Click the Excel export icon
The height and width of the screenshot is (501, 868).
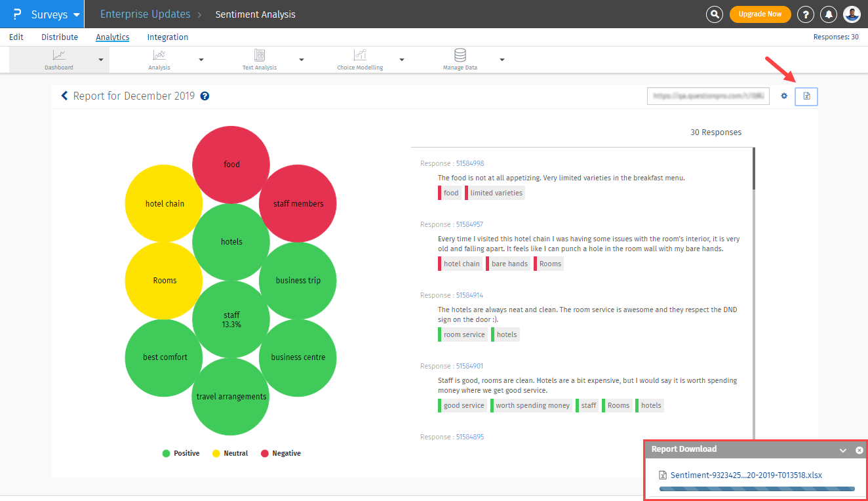[806, 96]
